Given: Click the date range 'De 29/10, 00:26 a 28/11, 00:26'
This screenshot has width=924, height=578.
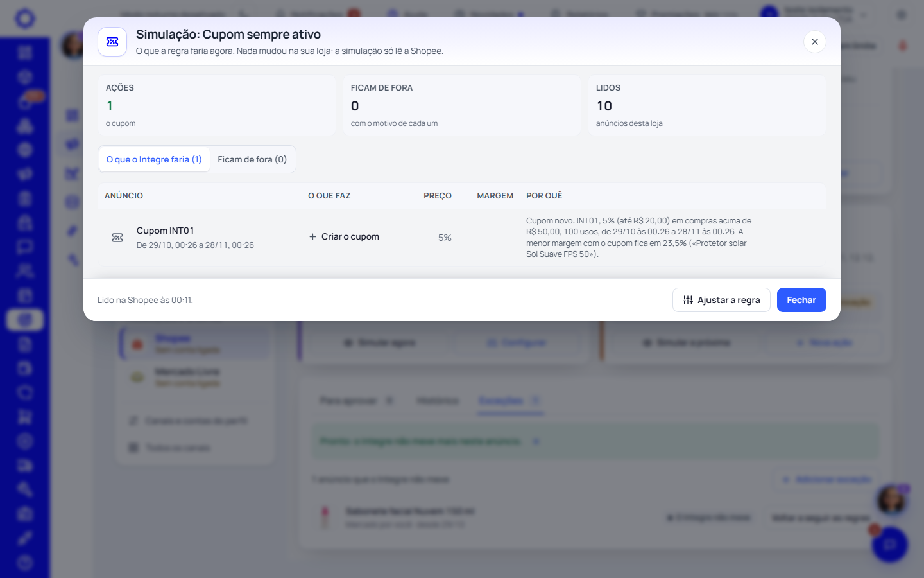Looking at the screenshot, I should (x=195, y=245).
